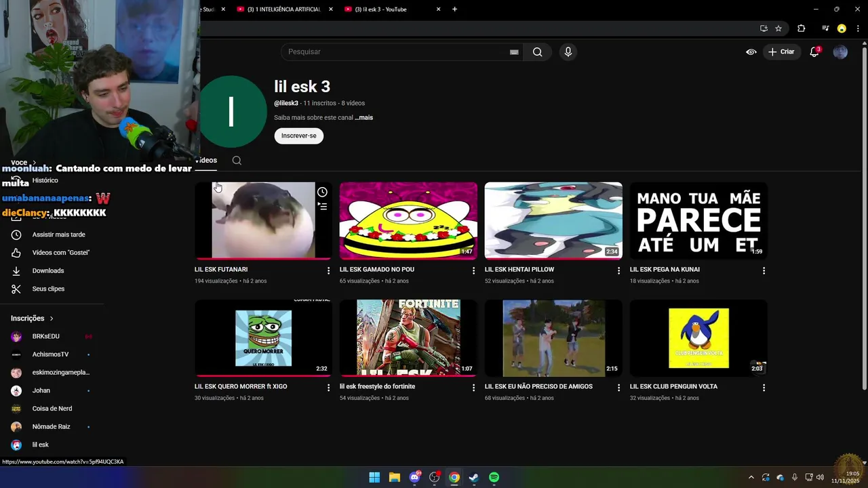This screenshot has height=488, width=868.
Task: Open options for LIL ESK QUERO MORRER ft XIGO
Action: pyautogui.click(x=328, y=388)
